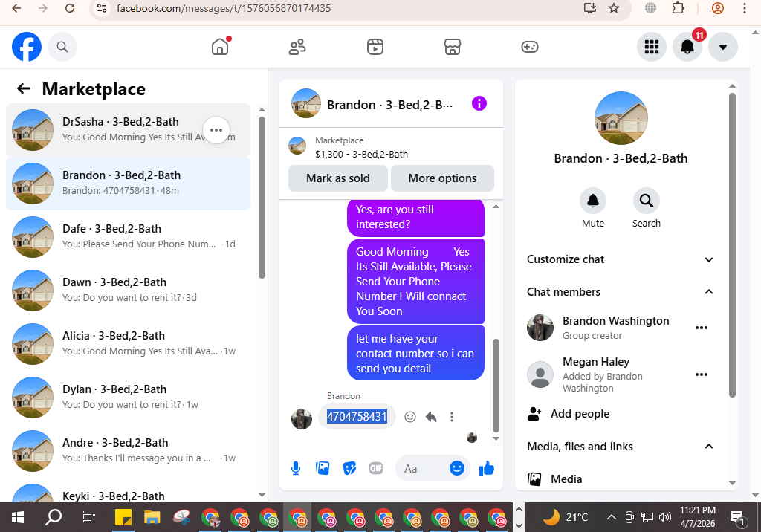Choose a GIF icon
761x532 pixels.
point(376,468)
